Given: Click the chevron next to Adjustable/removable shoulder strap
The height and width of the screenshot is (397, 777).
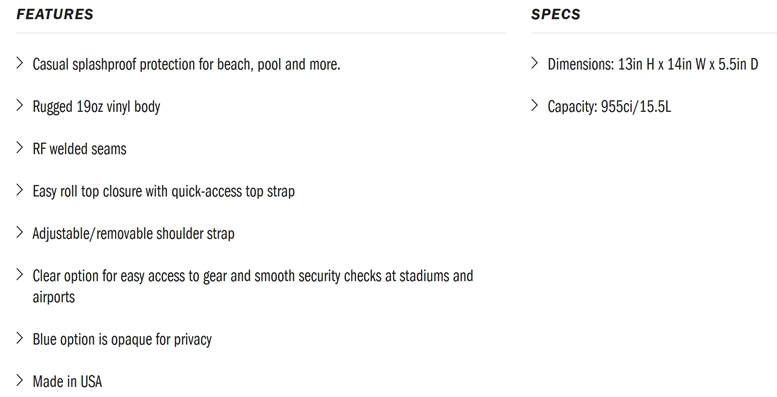Looking at the screenshot, I should click(20, 232).
